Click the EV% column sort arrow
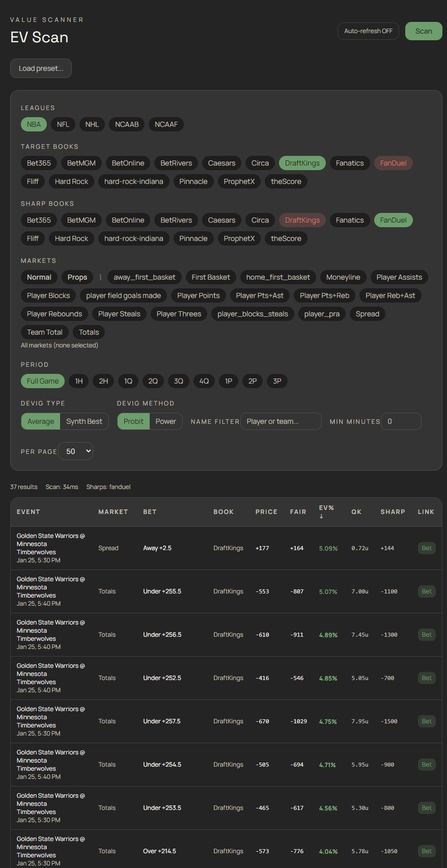 pos(321,517)
